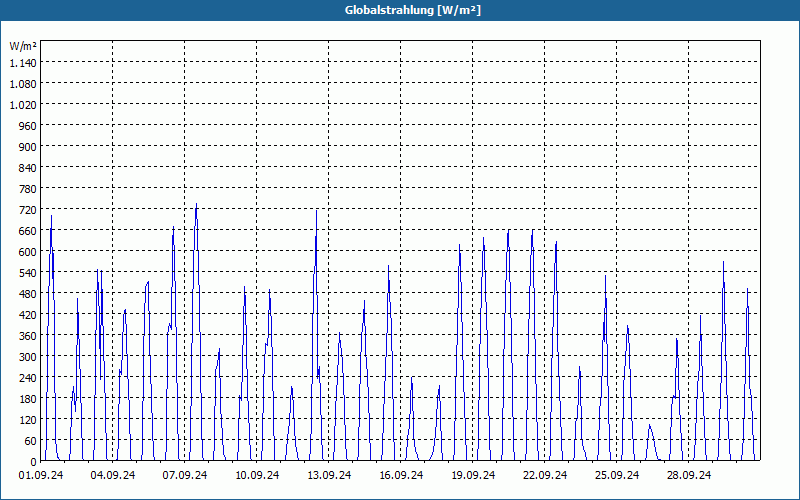Click the 600 y-axis label
The image size is (800, 500).
[x=28, y=252]
